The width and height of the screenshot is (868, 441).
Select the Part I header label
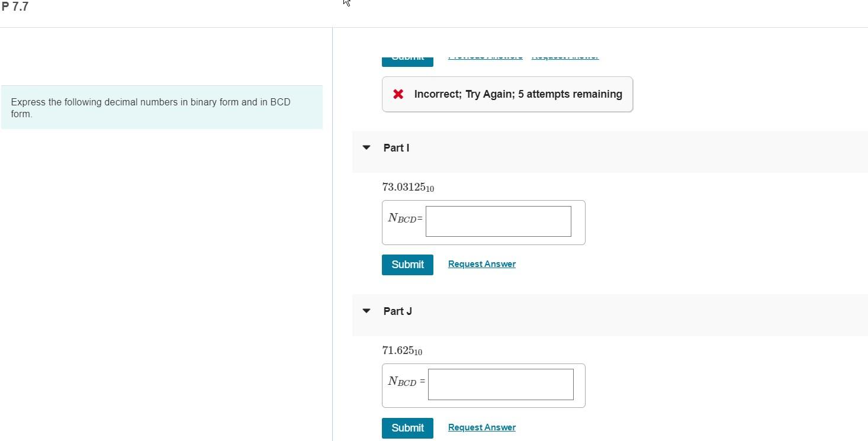(x=396, y=147)
